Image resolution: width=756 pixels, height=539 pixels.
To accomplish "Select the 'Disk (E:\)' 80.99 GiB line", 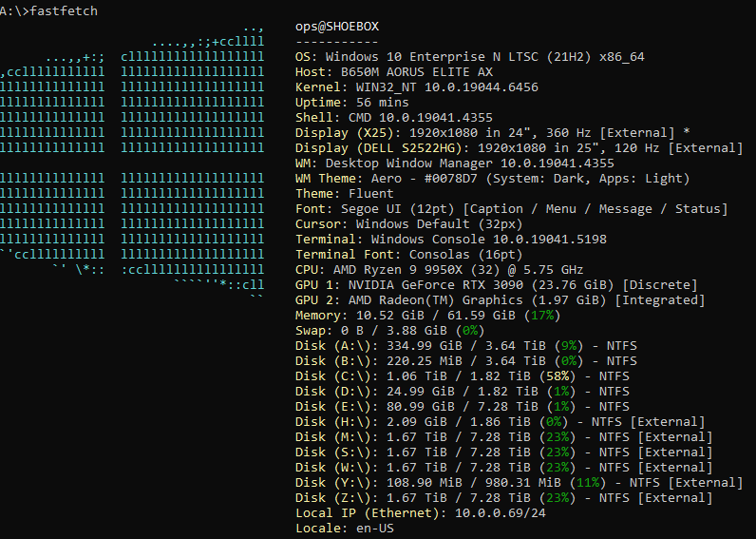I will point(462,407).
